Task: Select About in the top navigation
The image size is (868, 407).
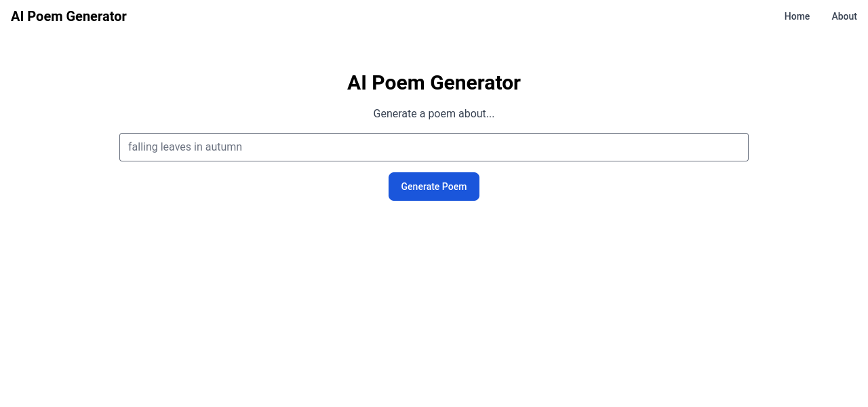Action: (844, 16)
